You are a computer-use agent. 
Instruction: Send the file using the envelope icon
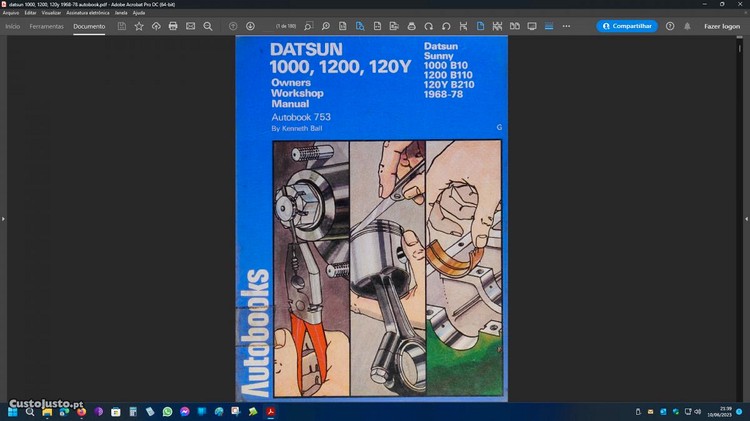pos(190,26)
